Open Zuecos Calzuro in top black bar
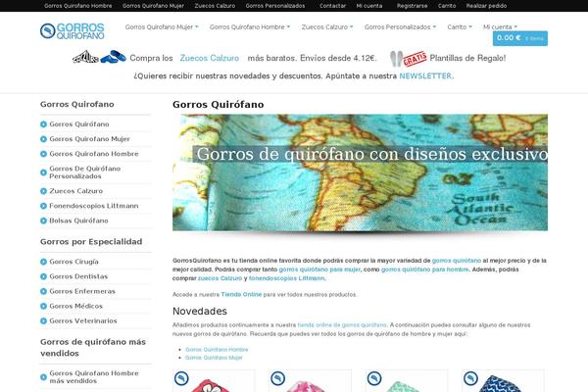The height and width of the screenshot is (392, 588). coord(215,6)
